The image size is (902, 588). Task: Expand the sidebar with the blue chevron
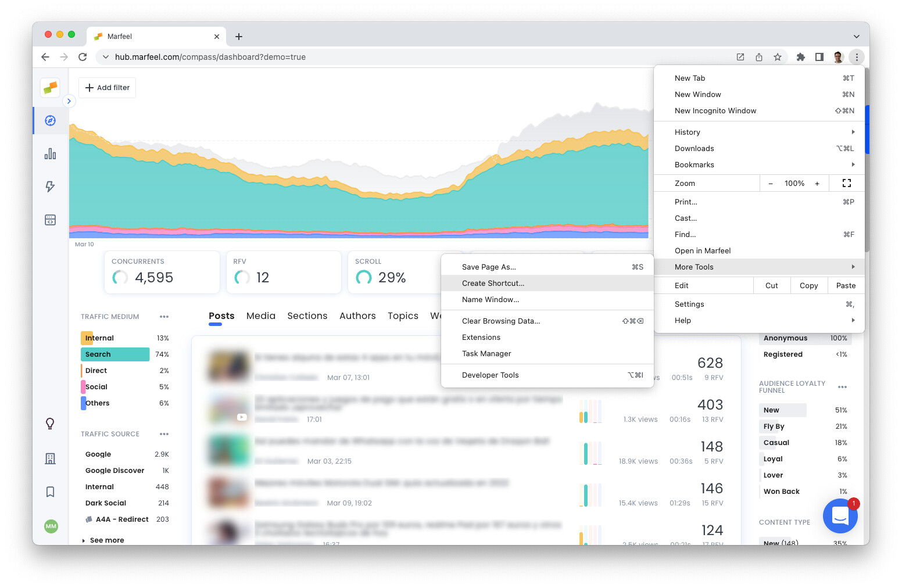tap(69, 101)
